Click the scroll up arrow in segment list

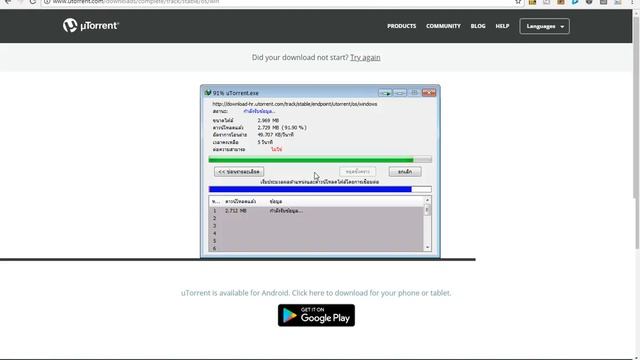tap(427, 200)
